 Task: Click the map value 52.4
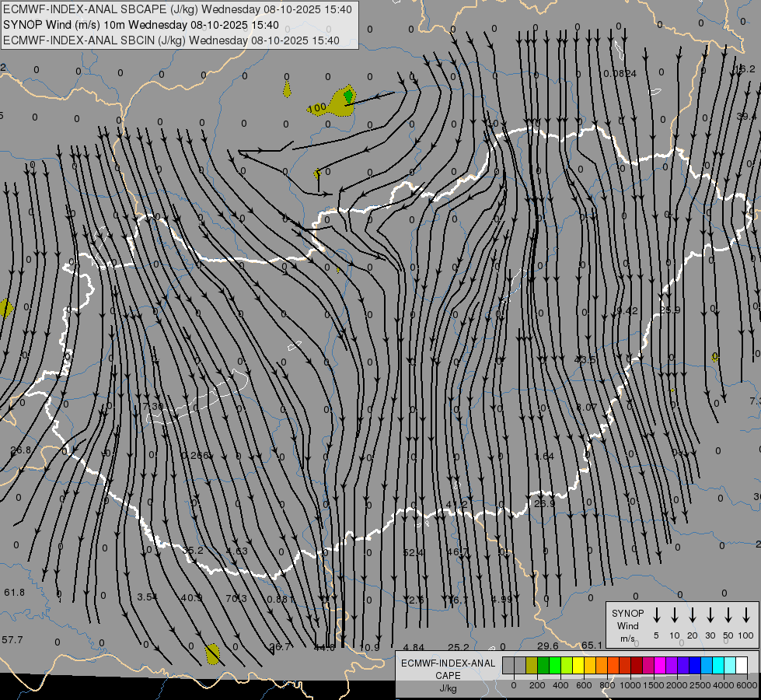point(413,552)
